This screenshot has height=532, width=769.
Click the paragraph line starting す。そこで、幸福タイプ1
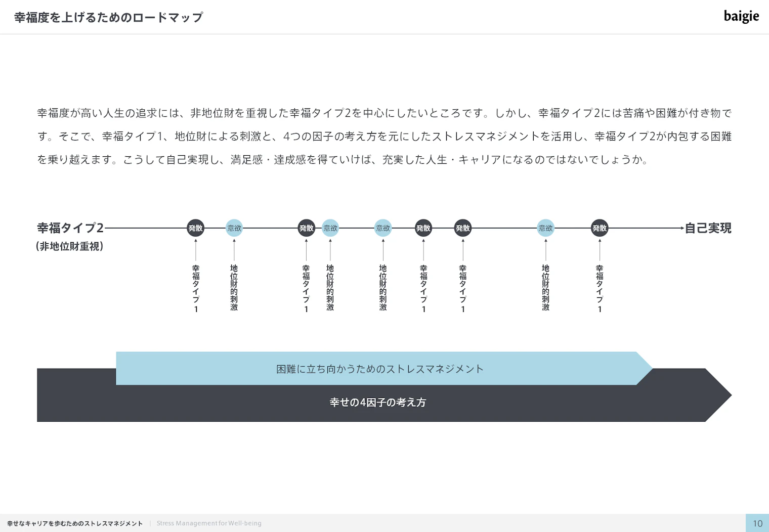[384, 137]
